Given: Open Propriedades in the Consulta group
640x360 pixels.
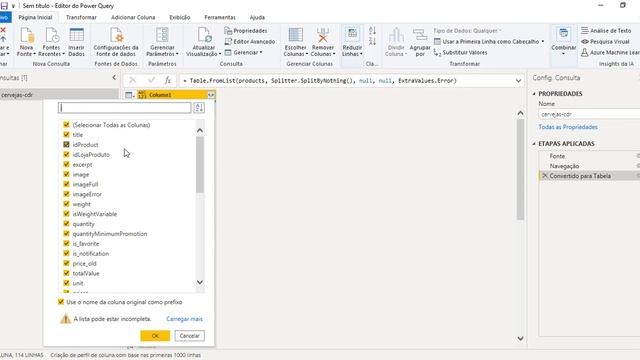Looking at the screenshot, I should pyautogui.click(x=246, y=31).
